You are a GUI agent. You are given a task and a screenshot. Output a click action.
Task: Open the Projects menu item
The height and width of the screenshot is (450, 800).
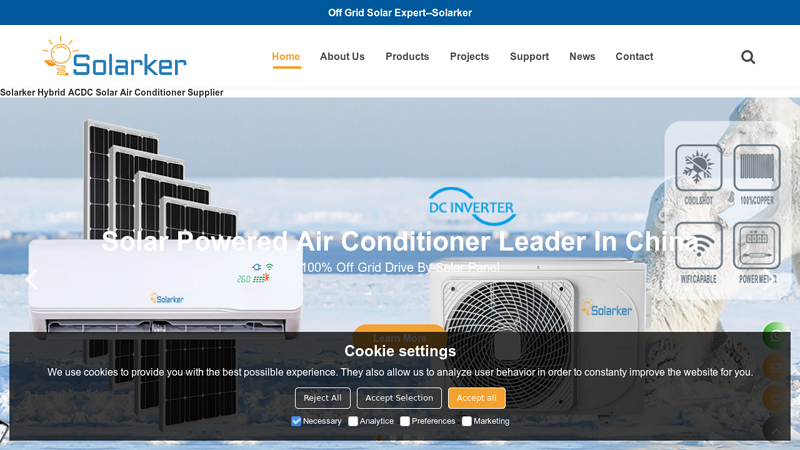[x=469, y=57]
